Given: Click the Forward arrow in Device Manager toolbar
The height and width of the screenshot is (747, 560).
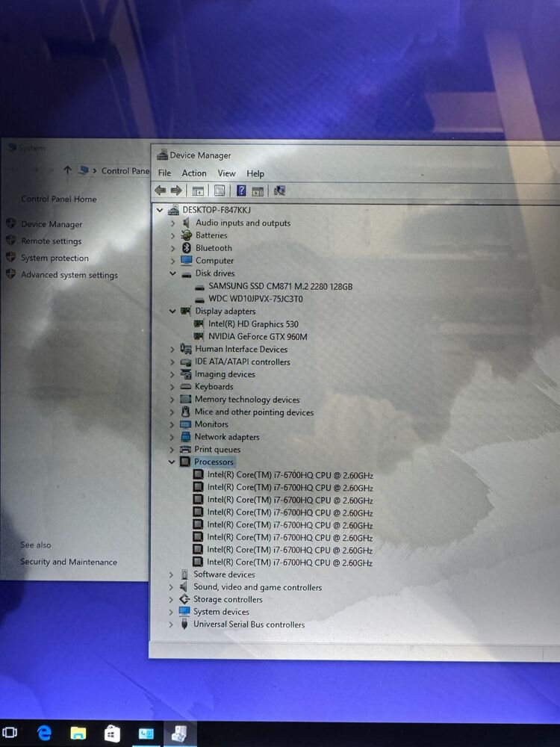Looking at the screenshot, I should 176,190.
